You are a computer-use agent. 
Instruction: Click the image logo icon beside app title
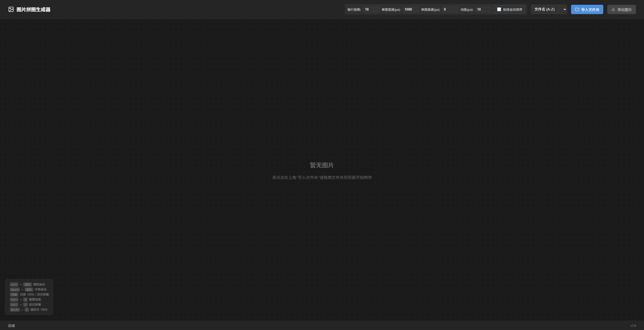click(11, 10)
